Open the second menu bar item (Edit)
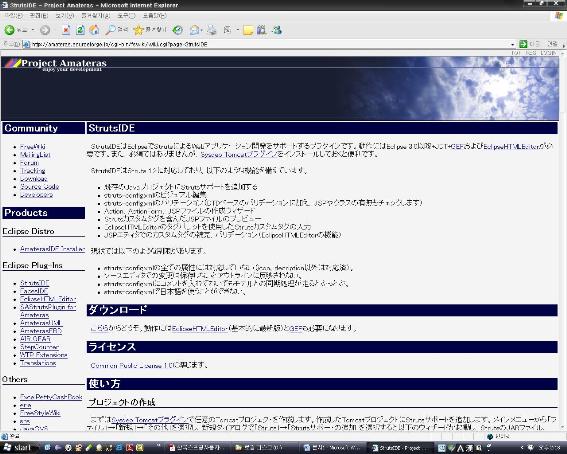567x454 pixels. (x=38, y=16)
